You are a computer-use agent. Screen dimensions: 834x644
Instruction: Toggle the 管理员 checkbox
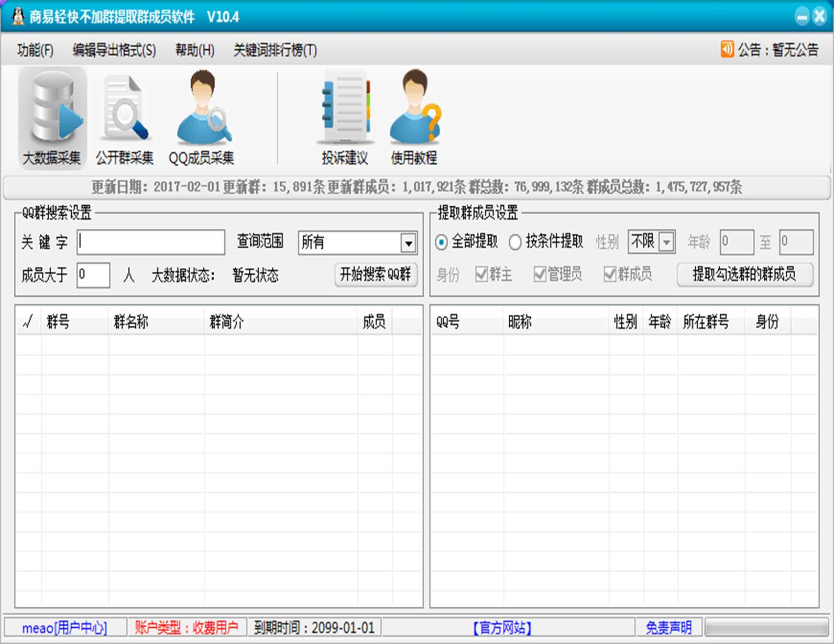[x=540, y=274]
